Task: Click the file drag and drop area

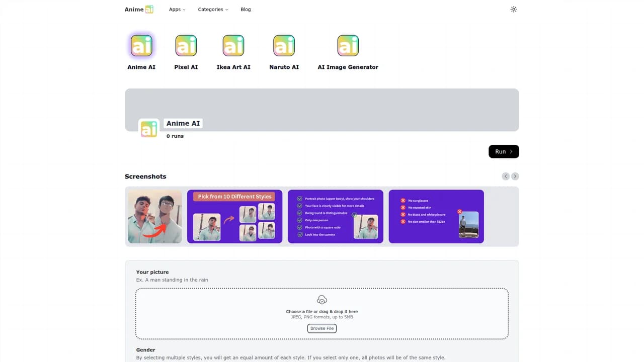Action: coord(322,314)
